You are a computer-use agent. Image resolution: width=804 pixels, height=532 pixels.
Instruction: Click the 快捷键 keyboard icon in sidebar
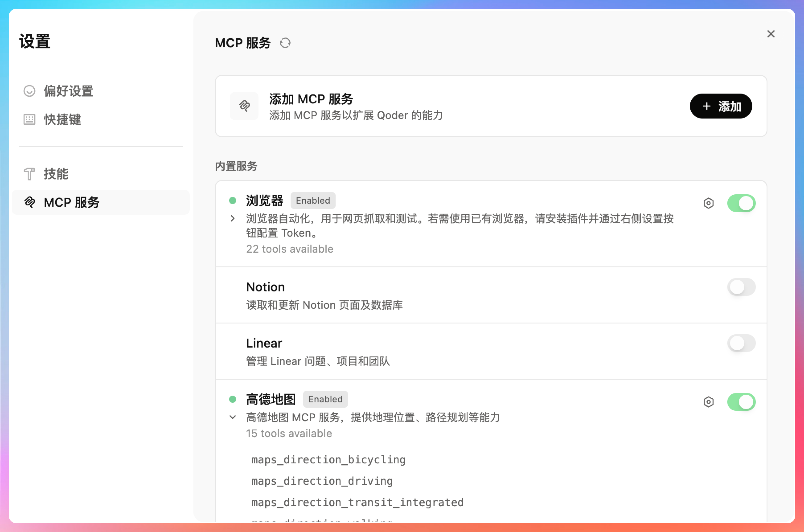point(29,119)
